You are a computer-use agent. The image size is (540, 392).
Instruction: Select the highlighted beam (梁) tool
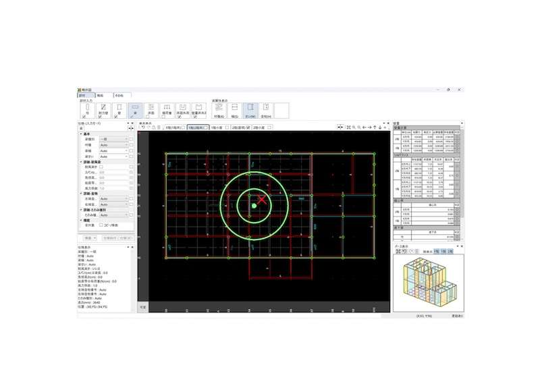coord(134,108)
